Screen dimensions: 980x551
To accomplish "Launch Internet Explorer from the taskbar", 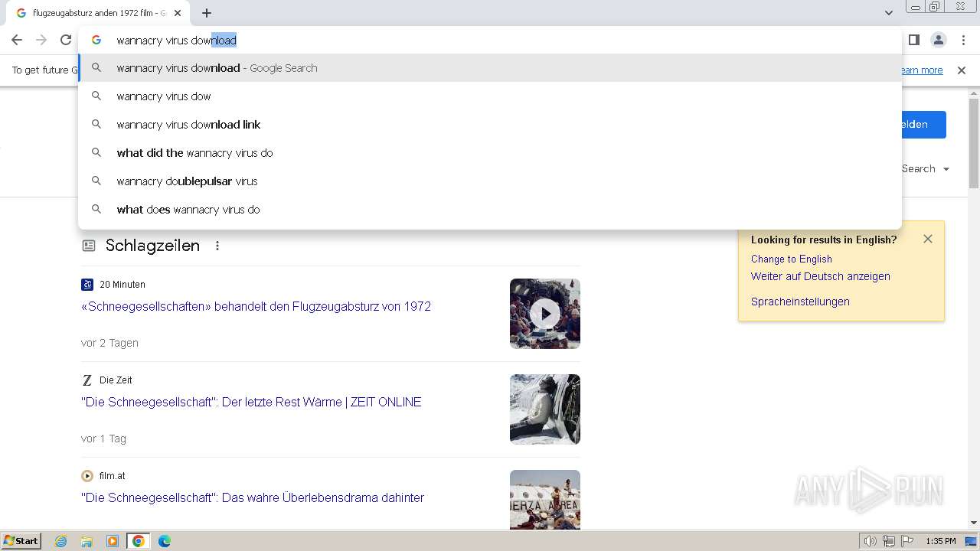I will pyautogui.click(x=61, y=541).
